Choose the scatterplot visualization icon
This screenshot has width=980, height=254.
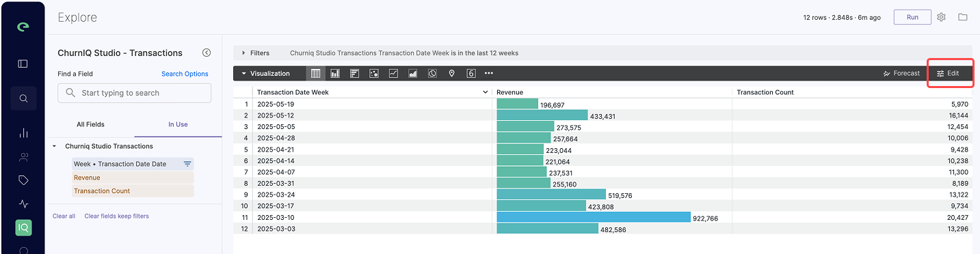(x=374, y=73)
